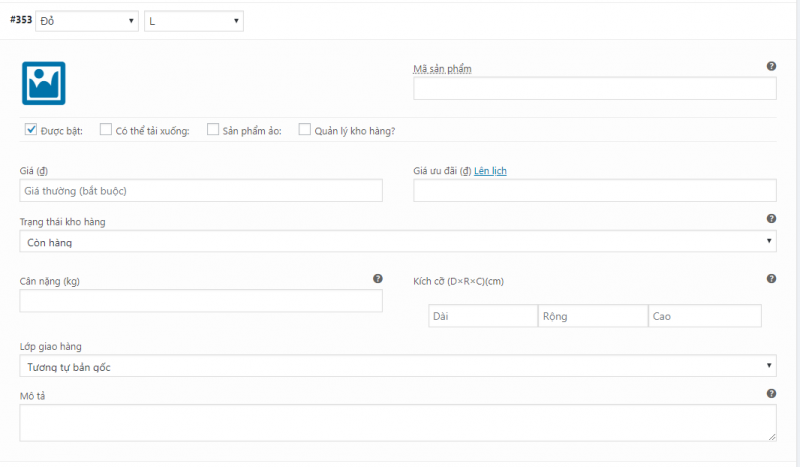This screenshot has height=467, width=800.
Task: Click help icon for Kích cỡ dimensions
Action: [x=771, y=279]
